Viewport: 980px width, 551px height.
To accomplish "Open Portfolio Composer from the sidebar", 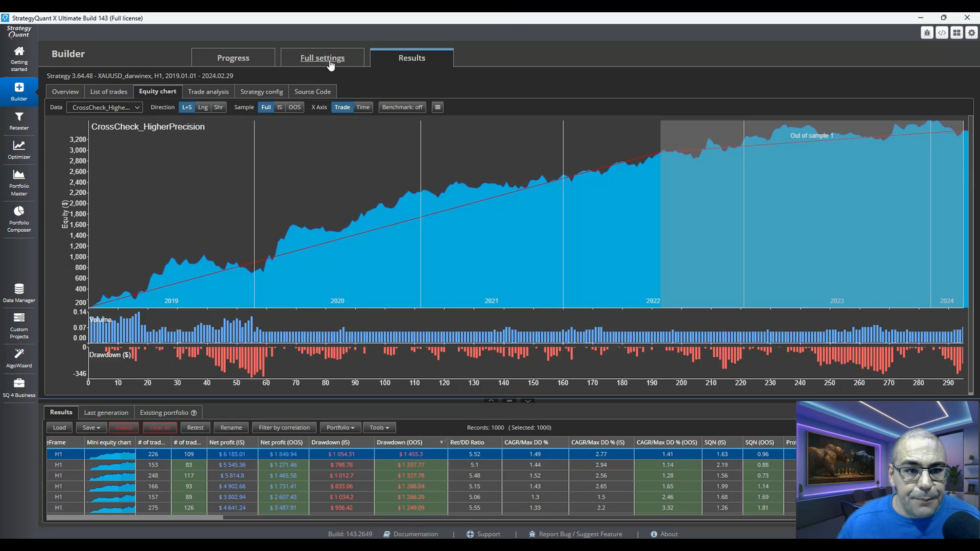I will click(x=19, y=219).
